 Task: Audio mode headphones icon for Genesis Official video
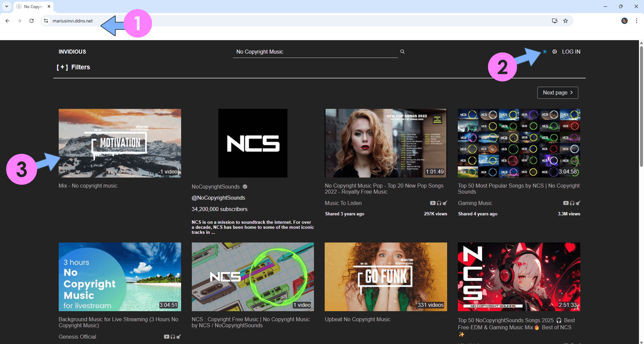tap(173, 337)
